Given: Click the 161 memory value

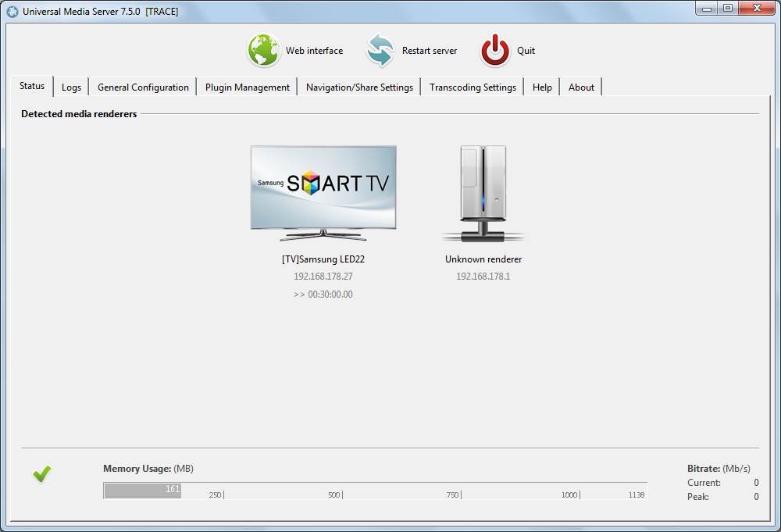Looking at the screenshot, I should coord(173,489).
